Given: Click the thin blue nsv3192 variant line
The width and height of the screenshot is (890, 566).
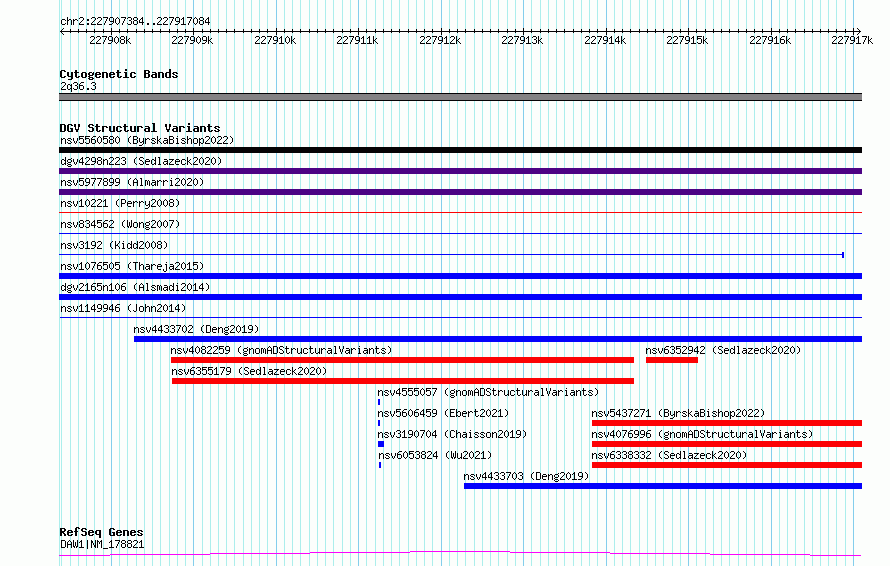Looking at the screenshot, I should pos(452,255).
